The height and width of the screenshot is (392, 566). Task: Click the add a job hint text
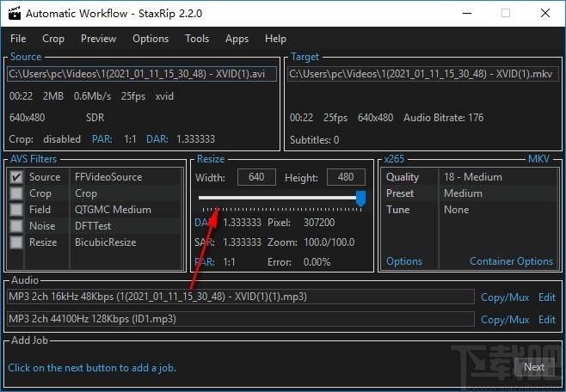[92, 368]
